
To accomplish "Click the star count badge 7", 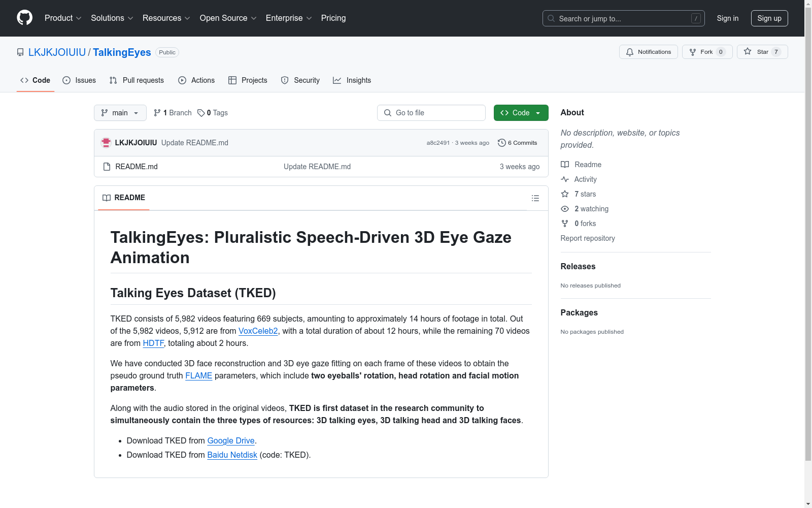I will [776, 52].
